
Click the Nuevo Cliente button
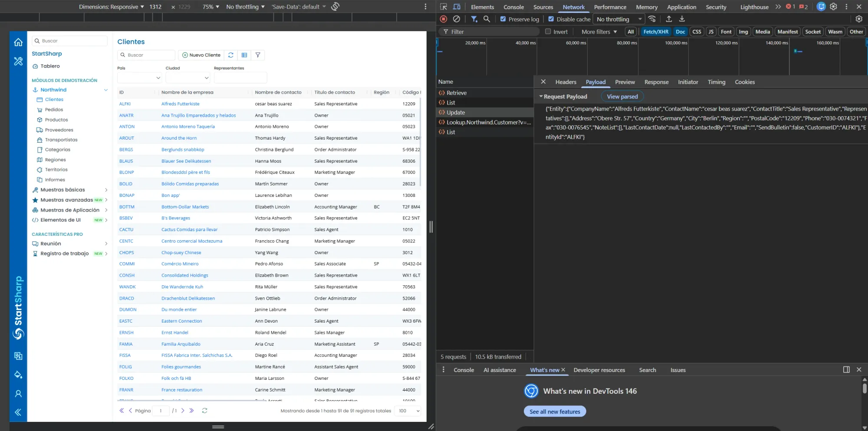click(201, 55)
